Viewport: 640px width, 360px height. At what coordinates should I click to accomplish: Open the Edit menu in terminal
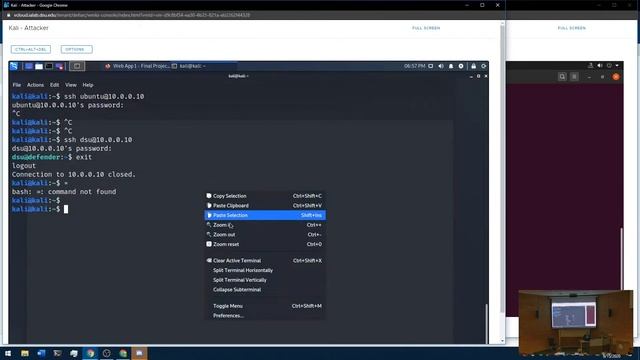54,85
